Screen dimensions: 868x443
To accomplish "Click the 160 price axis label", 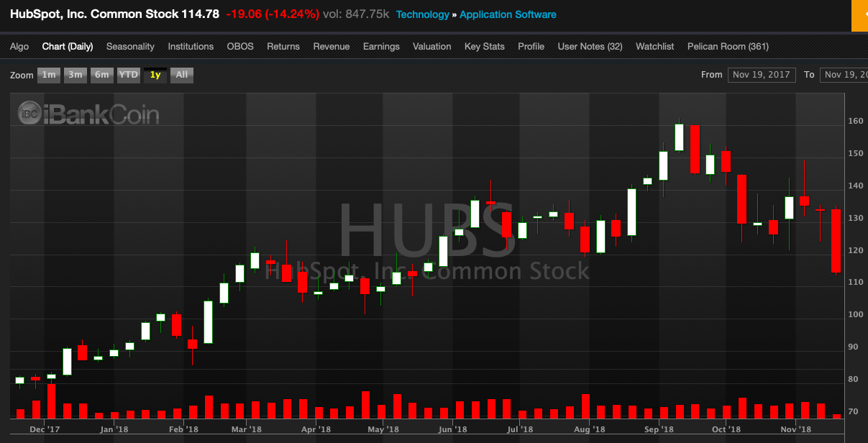I will (x=855, y=121).
